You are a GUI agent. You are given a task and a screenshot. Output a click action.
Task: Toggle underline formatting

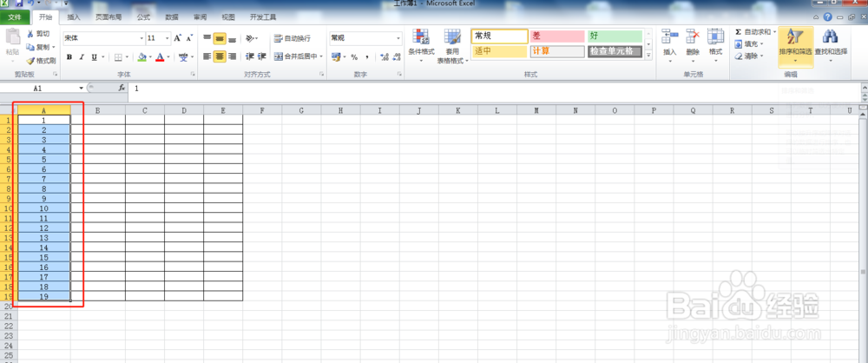95,56
